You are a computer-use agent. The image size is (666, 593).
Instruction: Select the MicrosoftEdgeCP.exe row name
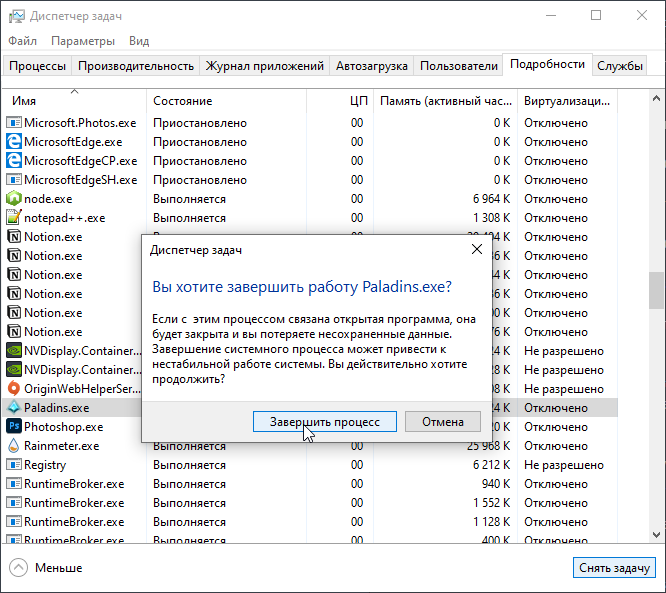81,161
